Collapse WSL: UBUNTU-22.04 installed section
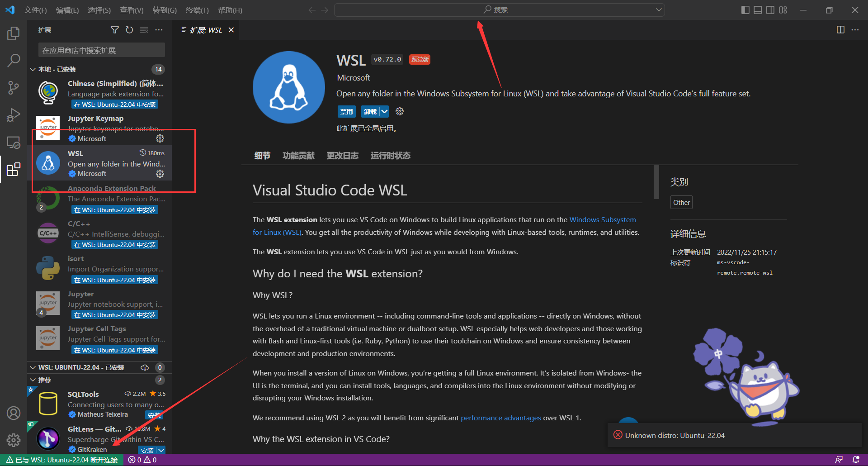 (33, 367)
